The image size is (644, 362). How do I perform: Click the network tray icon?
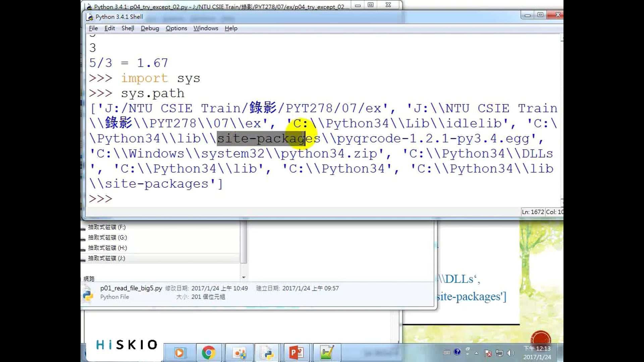tap(499, 353)
